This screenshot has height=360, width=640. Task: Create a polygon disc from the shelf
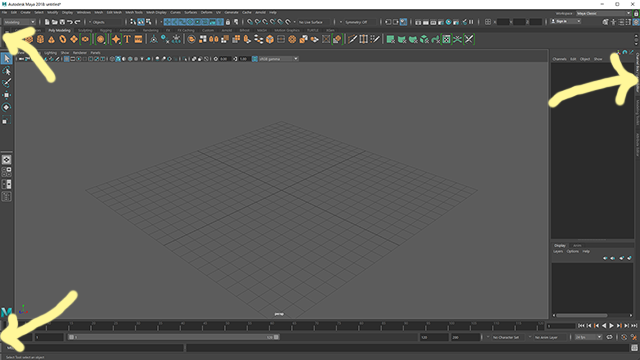pos(85,39)
